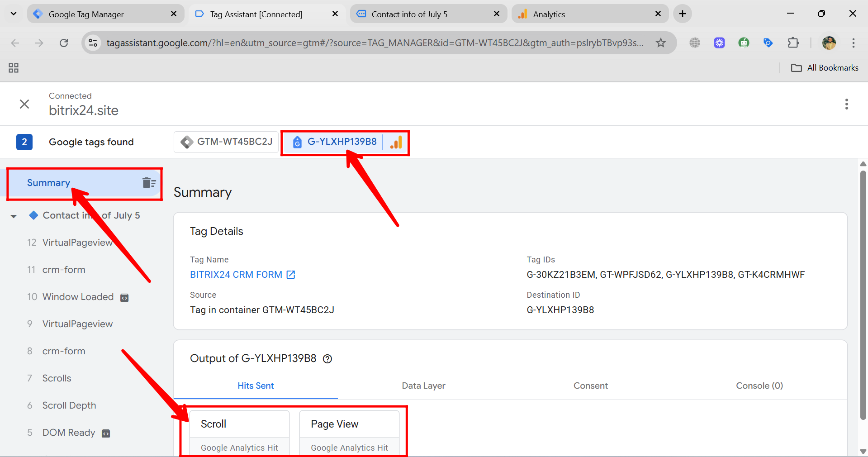Open the Console (0) tab

coord(759,386)
